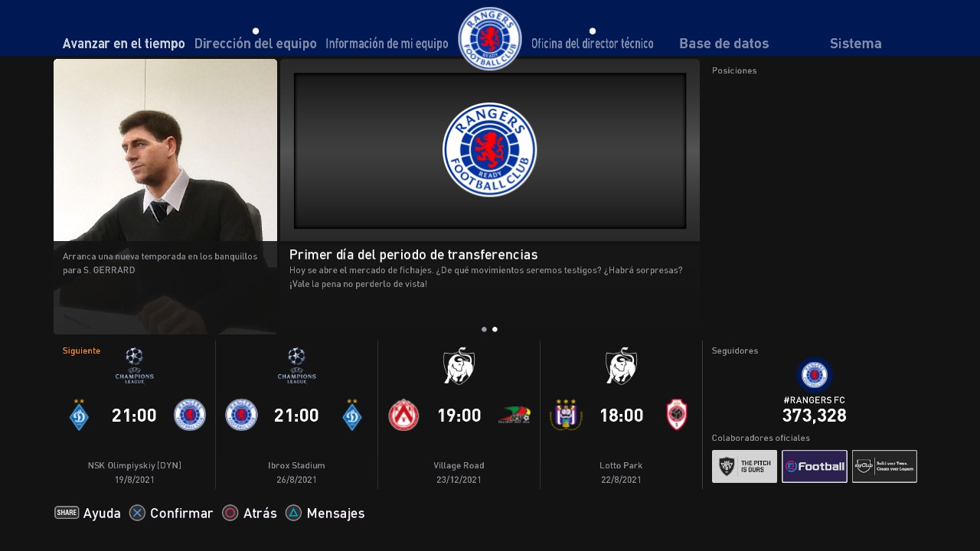The height and width of the screenshot is (551, 980).
Task: Click SHARE button icon for Ayuda
Action: pos(67,513)
